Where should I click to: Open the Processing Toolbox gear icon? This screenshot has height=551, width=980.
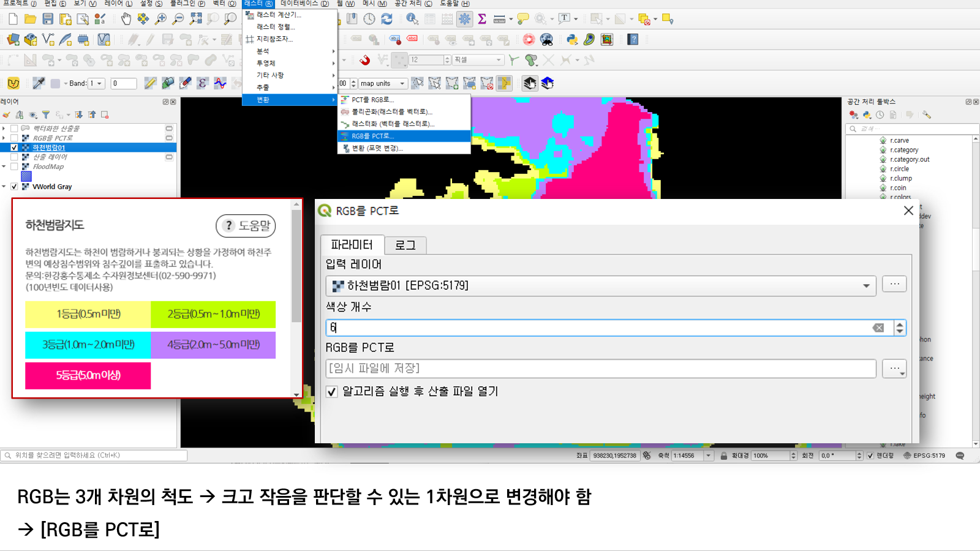click(465, 19)
